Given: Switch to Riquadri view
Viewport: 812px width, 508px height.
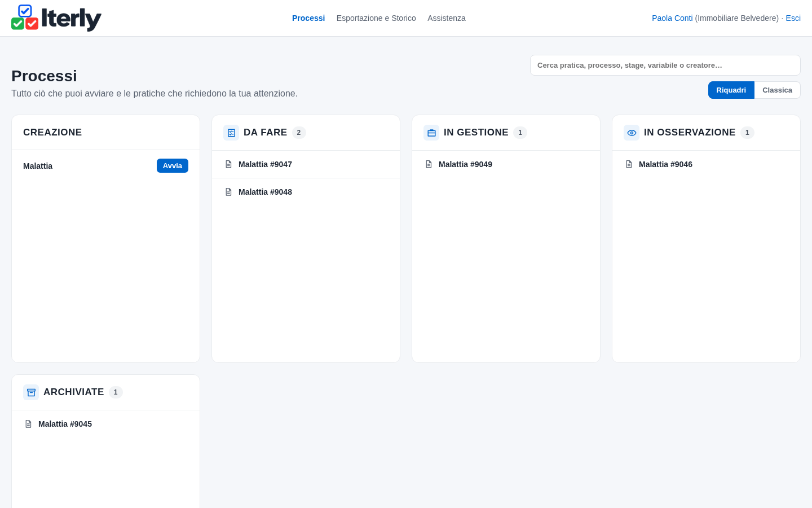Looking at the screenshot, I should tap(731, 90).
